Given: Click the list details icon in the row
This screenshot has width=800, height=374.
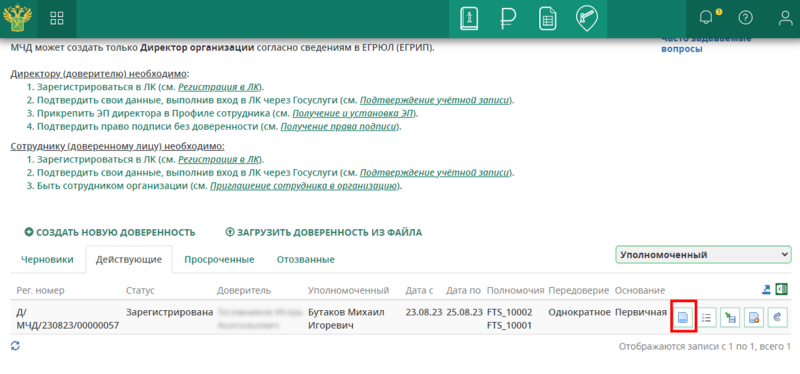Looking at the screenshot, I should (x=706, y=317).
